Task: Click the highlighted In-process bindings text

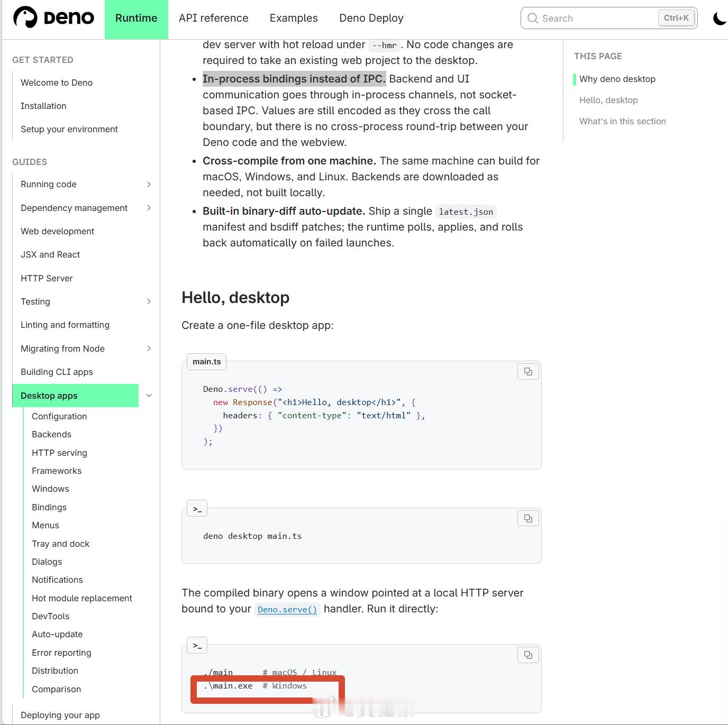Action: click(294, 79)
